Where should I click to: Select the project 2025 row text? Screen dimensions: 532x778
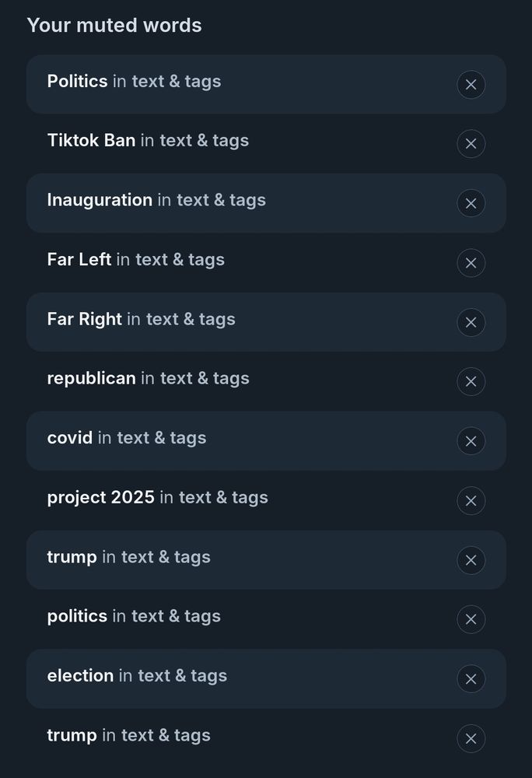(x=158, y=497)
